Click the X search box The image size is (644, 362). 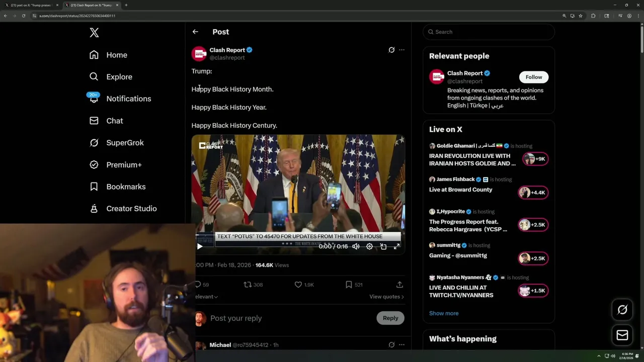(489, 32)
